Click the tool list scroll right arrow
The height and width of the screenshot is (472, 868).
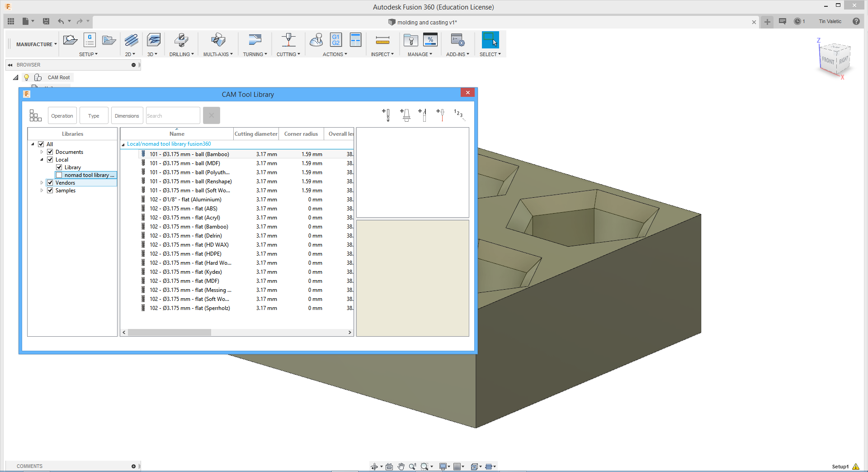point(350,333)
